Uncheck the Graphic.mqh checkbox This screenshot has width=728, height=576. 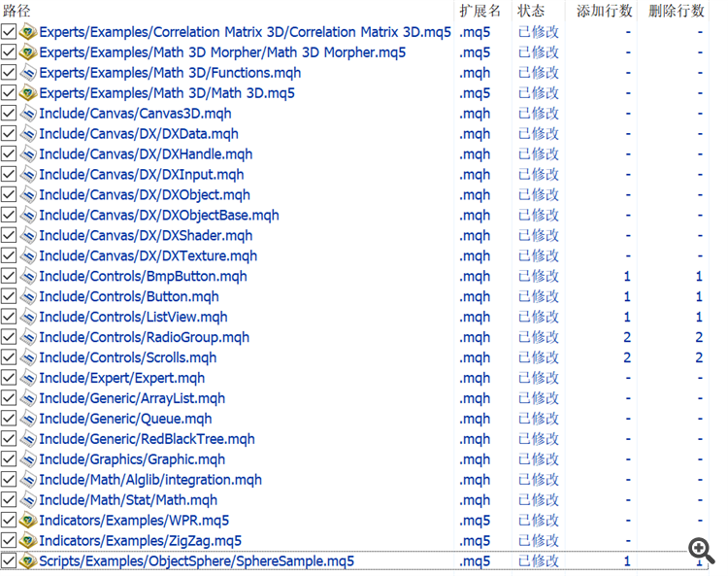9,459
